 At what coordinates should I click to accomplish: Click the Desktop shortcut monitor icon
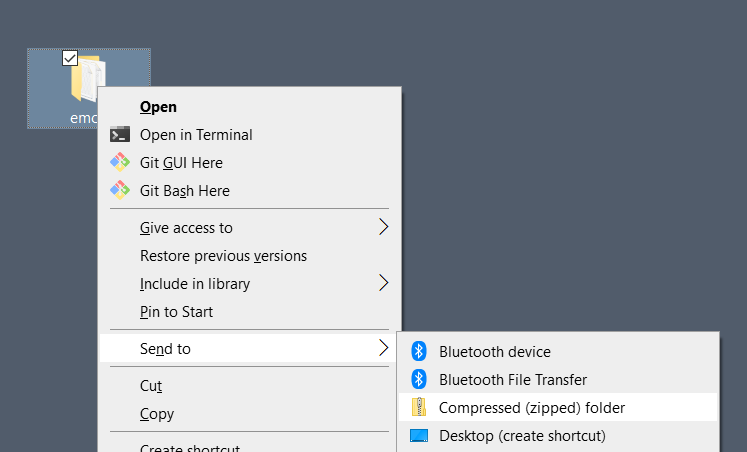pyautogui.click(x=420, y=436)
